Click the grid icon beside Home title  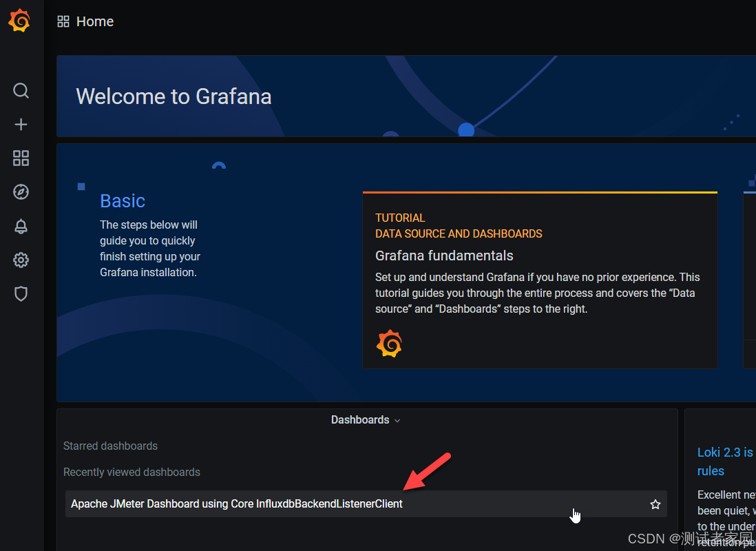[x=63, y=21]
